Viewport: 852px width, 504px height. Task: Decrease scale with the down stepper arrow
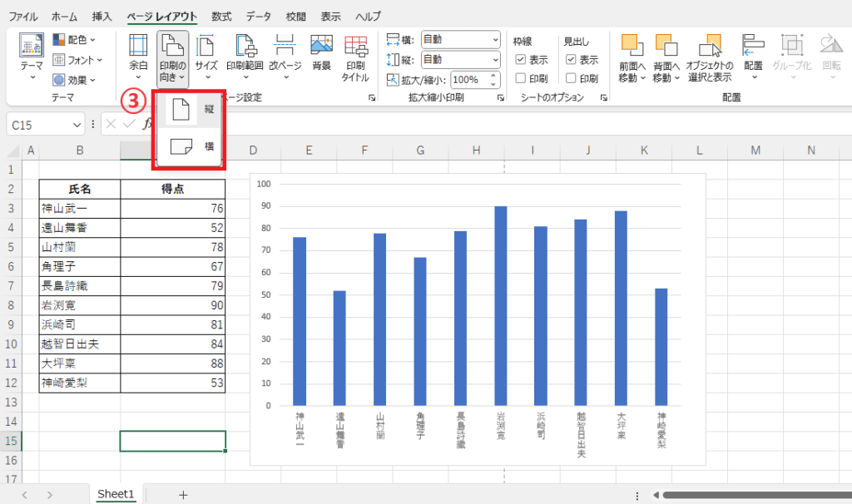pyautogui.click(x=493, y=84)
